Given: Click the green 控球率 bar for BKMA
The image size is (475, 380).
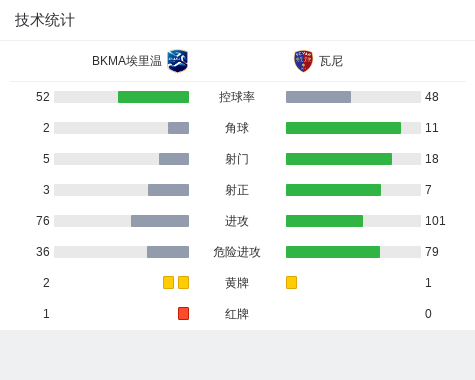Looking at the screenshot, I should coord(153,97).
